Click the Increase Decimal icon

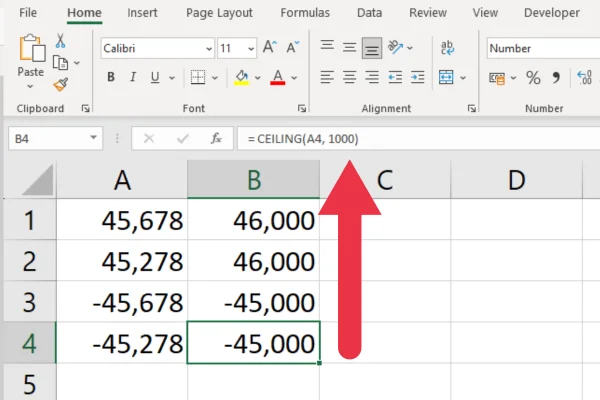[x=585, y=77]
